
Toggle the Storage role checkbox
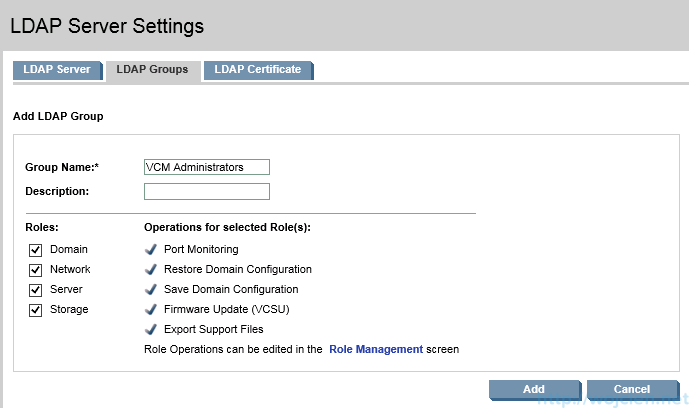click(35, 310)
